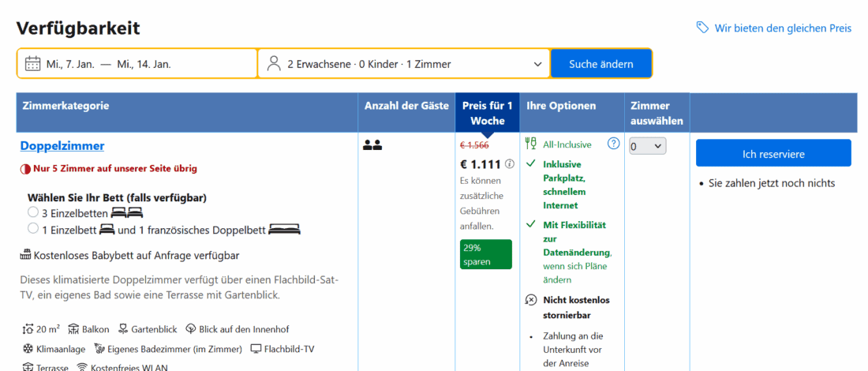This screenshot has width=868, height=371.
Task: Click the Ich reserviere button
Action: [x=773, y=153]
